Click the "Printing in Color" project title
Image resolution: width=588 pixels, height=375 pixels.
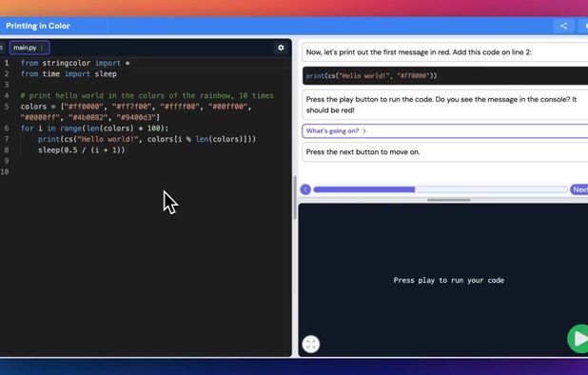pos(38,26)
